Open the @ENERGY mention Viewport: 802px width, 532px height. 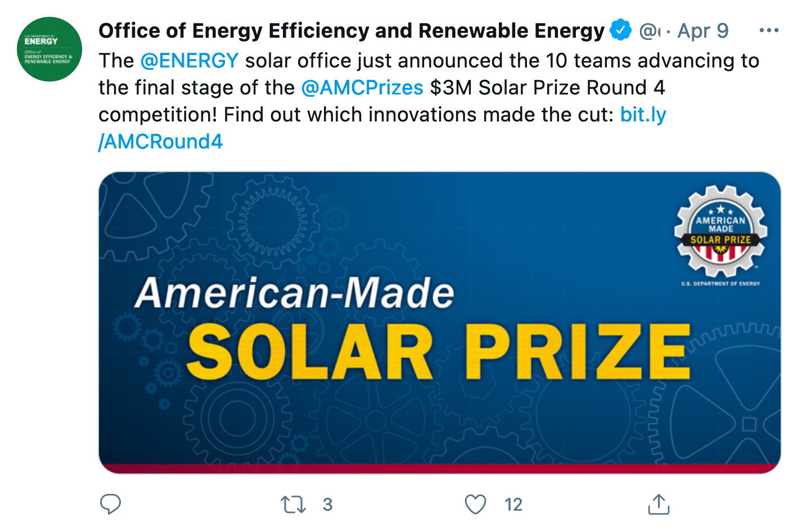tap(190, 61)
